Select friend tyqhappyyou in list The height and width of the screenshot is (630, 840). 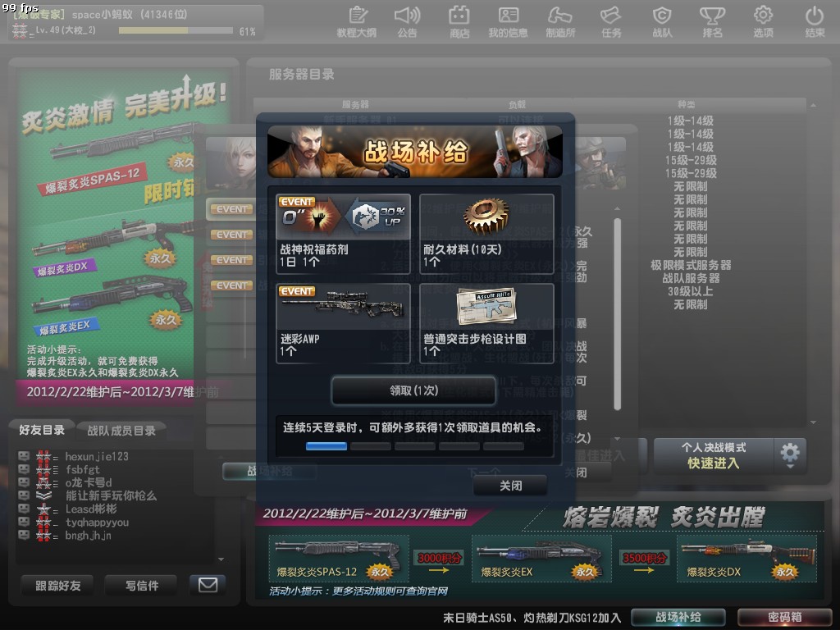click(x=97, y=523)
